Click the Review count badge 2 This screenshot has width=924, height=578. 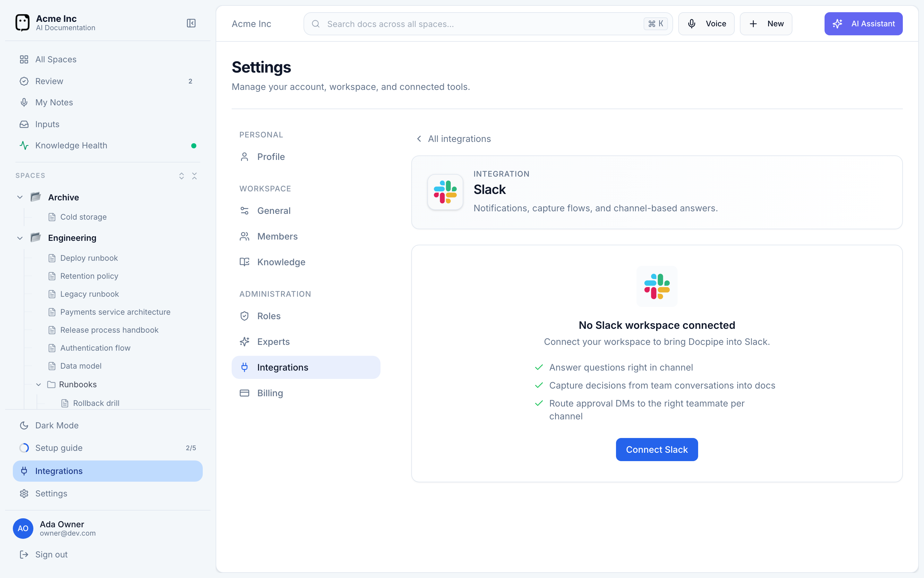pyautogui.click(x=190, y=82)
